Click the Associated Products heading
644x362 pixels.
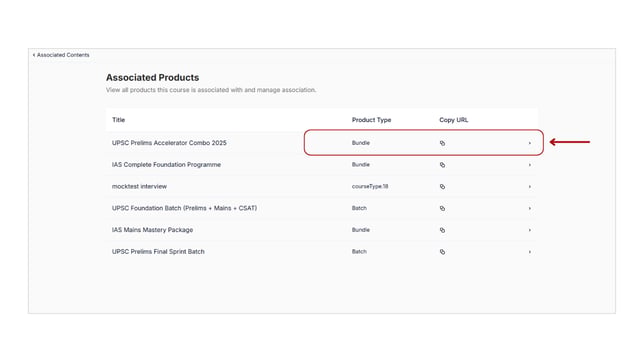152,78
